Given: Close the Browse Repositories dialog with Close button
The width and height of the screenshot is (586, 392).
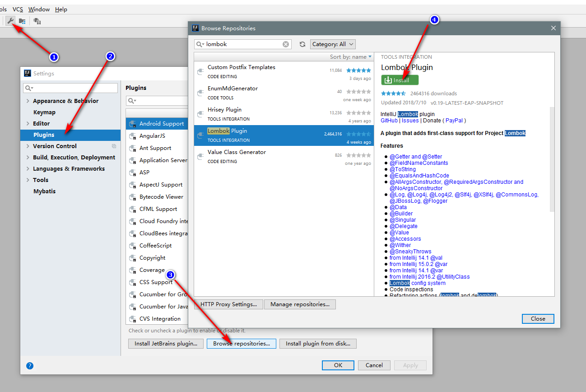Looking at the screenshot, I should pos(538,319).
